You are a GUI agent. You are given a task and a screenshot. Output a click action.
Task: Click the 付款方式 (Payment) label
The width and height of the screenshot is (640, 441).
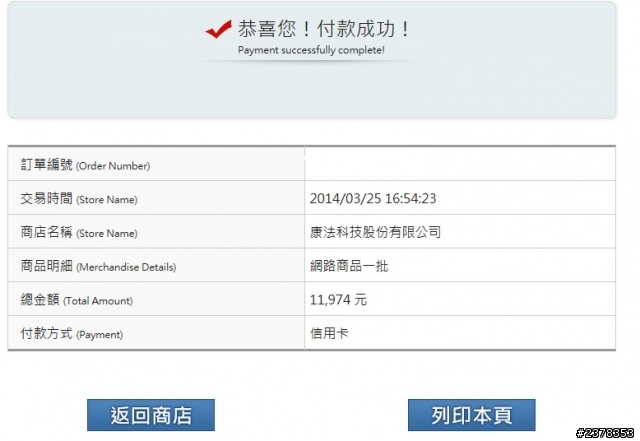[x=72, y=334]
